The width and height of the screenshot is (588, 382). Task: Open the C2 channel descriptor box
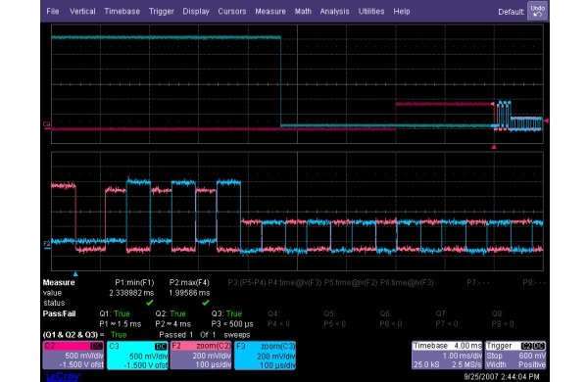pos(73,355)
